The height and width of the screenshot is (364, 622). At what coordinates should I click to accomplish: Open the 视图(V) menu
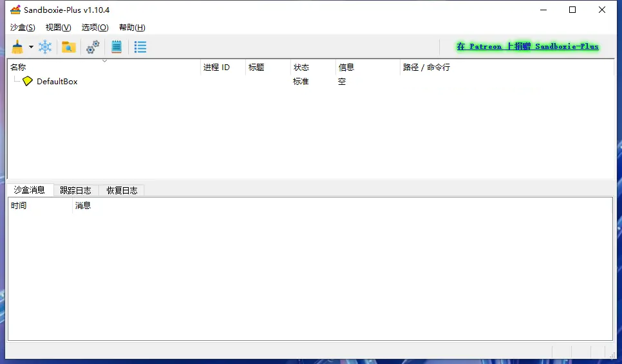[59, 27]
